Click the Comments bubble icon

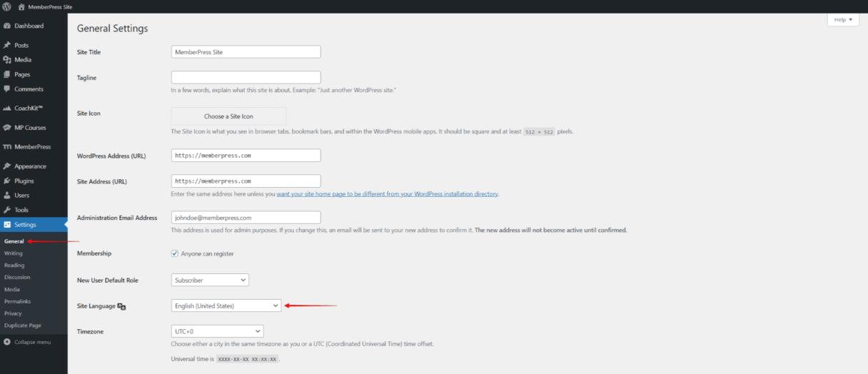[x=6, y=89]
